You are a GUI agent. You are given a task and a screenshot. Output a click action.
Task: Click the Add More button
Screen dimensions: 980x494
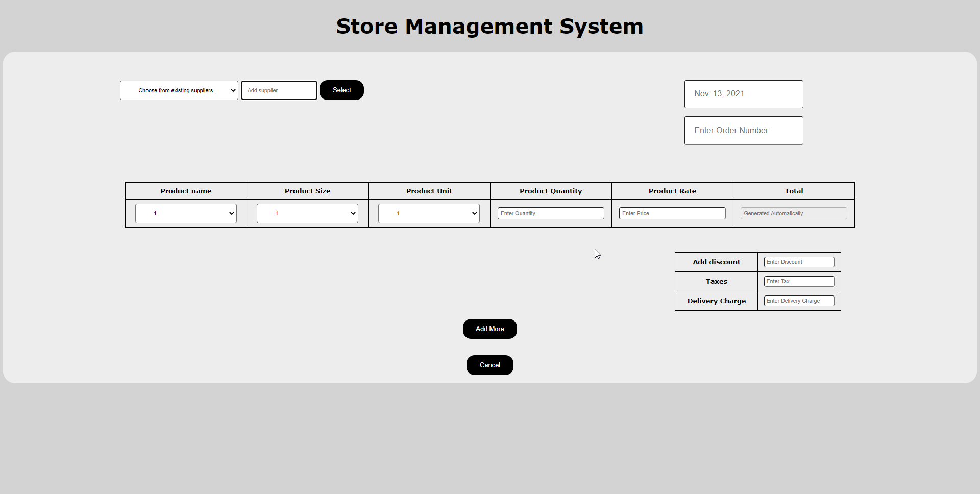[x=490, y=329]
